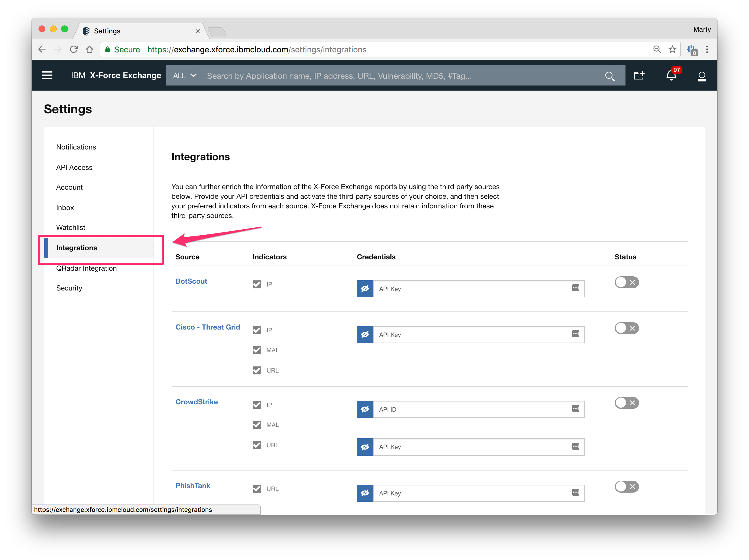
Task: Click the browser bookmark star icon
Action: (673, 49)
